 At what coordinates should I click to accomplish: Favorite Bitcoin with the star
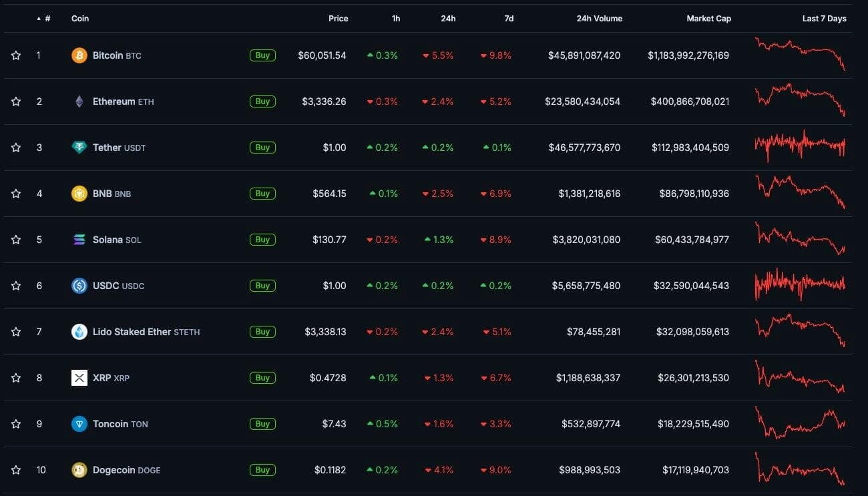click(x=16, y=55)
